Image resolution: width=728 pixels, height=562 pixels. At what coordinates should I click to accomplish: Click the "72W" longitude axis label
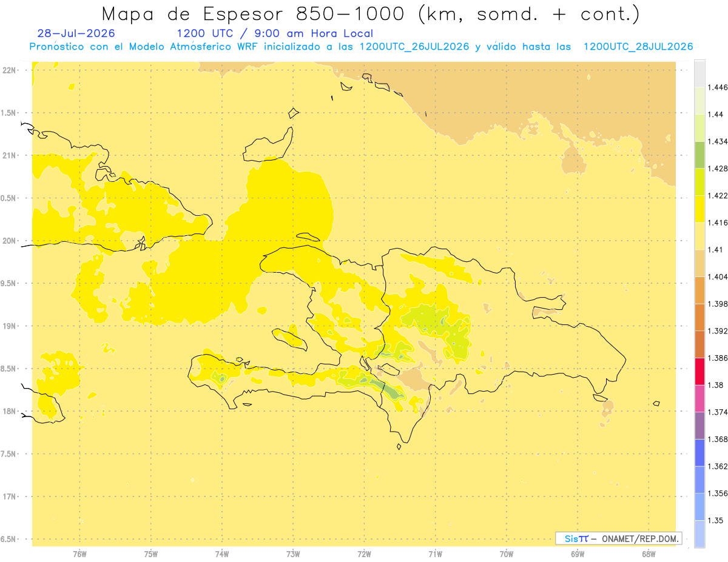(x=364, y=554)
